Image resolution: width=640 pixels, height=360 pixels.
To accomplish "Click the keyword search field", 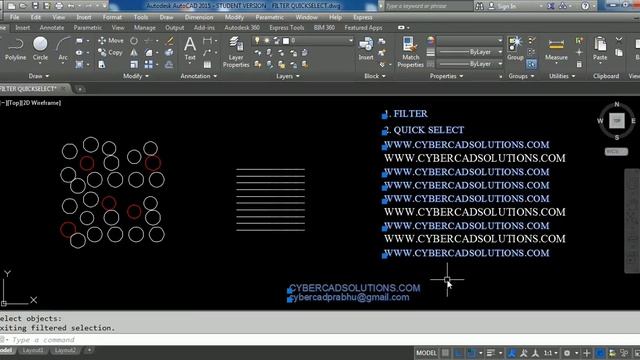I will [429, 6].
